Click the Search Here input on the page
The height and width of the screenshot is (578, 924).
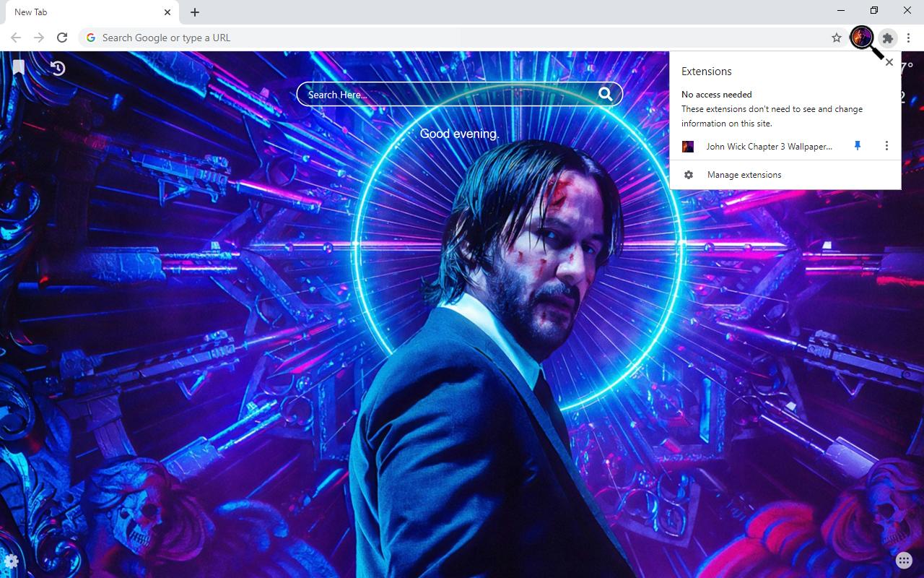[448, 95]
